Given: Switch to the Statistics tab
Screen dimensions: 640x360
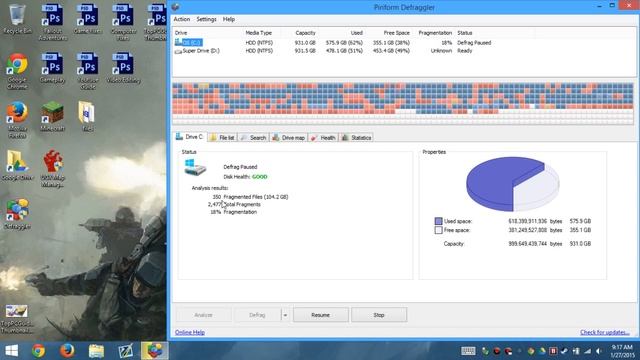Looking at the screenshot, I should pos(357,138).
